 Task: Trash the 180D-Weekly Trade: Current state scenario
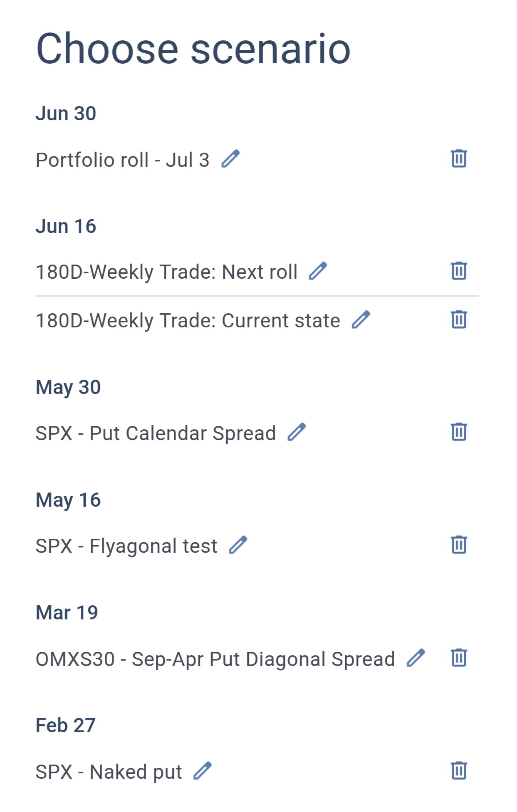(x=459, y=320)
